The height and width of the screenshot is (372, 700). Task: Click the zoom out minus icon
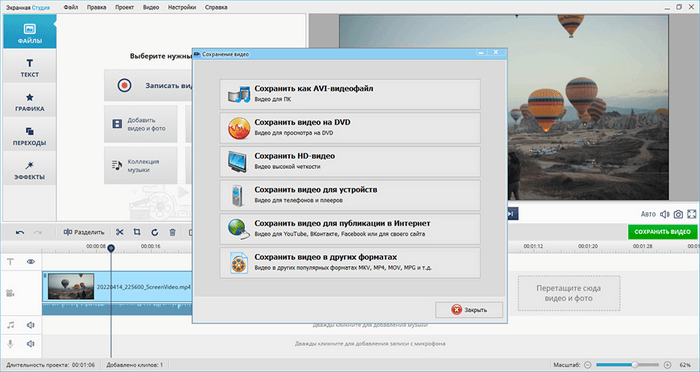[588, 365]
